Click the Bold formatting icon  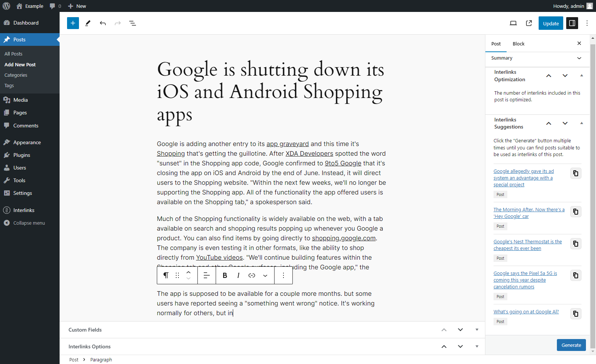click(x=225, y=275)
